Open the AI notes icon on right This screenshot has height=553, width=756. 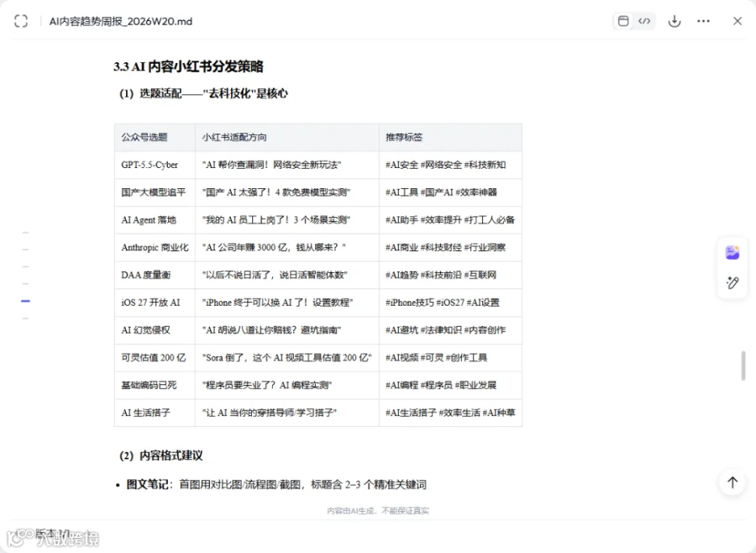coord(732,252)
